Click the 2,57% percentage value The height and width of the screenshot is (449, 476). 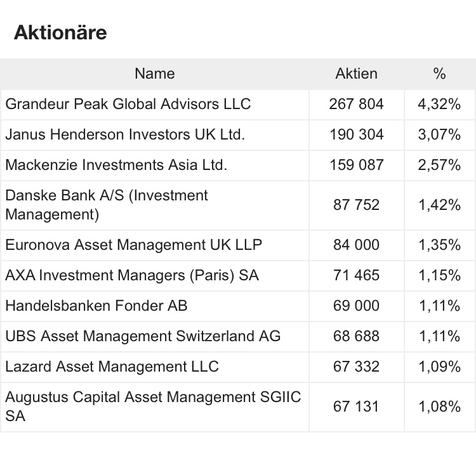click(x=439, y=165)
